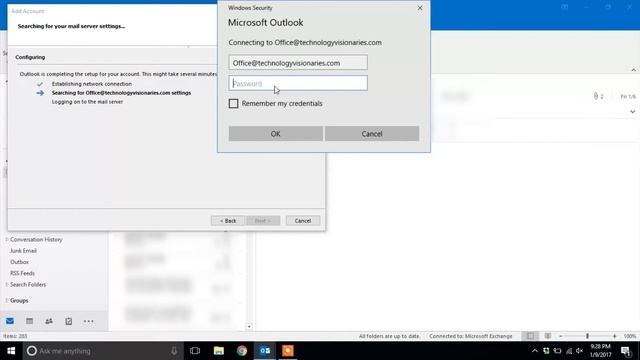Click the Outlook taskbar icon
The width and height of the screenshot is (640, 360).
coord(265,351)
